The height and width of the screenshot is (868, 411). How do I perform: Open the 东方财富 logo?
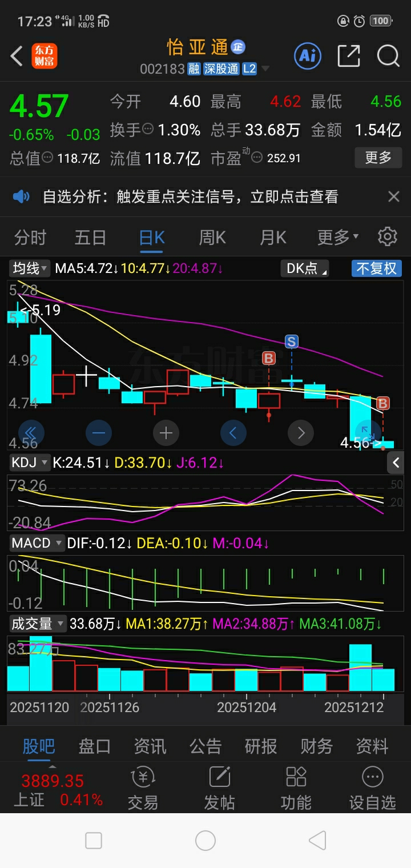coord(45,56)
